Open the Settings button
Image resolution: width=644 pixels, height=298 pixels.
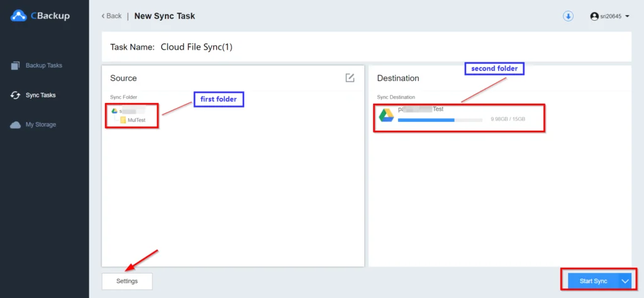click(127, 281)
